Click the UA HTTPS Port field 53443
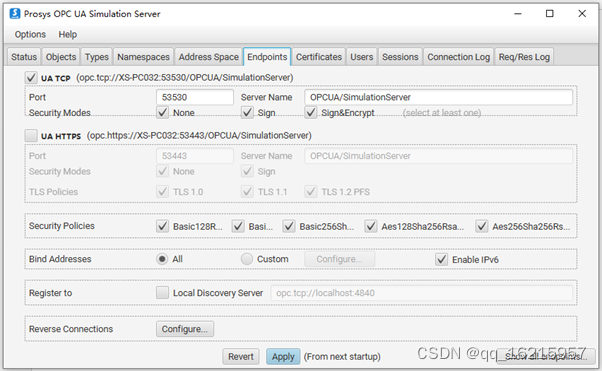Screen dimensions: 602x371 click(195, 156)
